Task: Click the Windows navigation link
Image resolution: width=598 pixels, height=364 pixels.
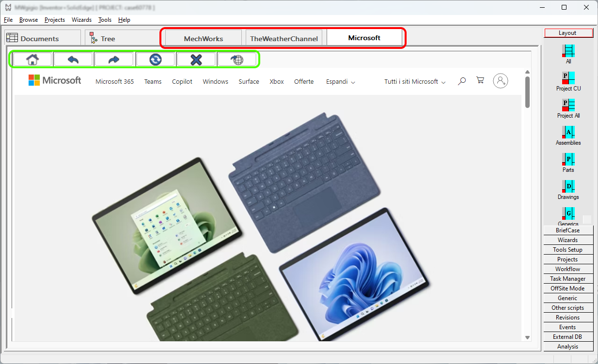Action: pos(216,82)
